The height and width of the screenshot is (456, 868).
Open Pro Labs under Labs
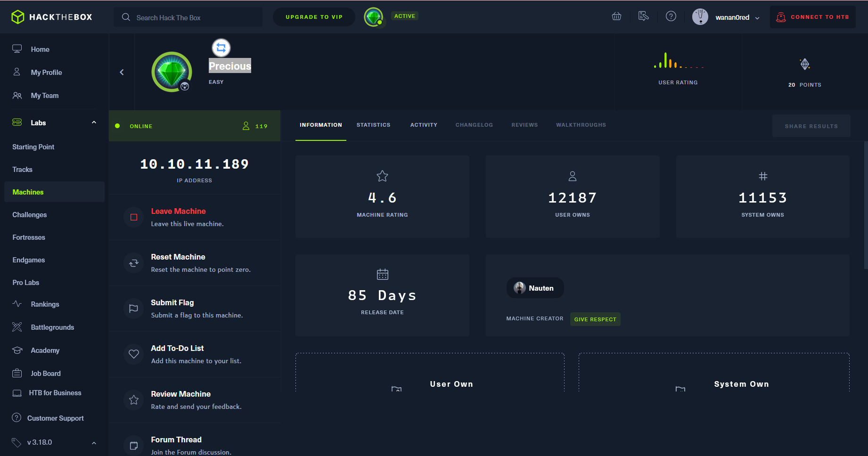coord(26,282)
